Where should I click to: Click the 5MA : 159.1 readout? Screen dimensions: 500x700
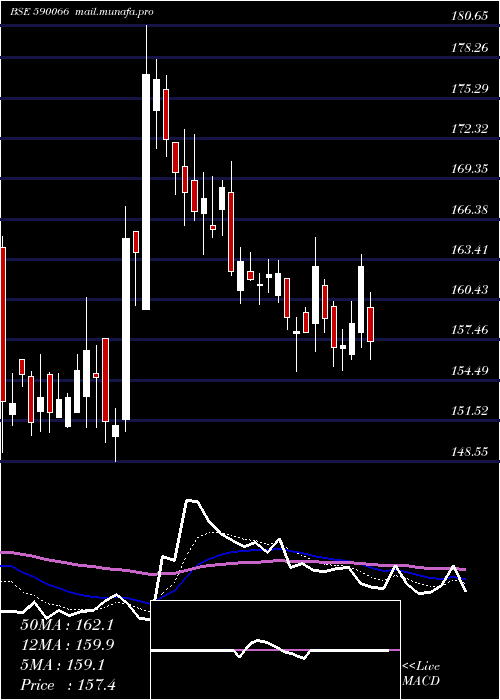click(x=63, y=665)
